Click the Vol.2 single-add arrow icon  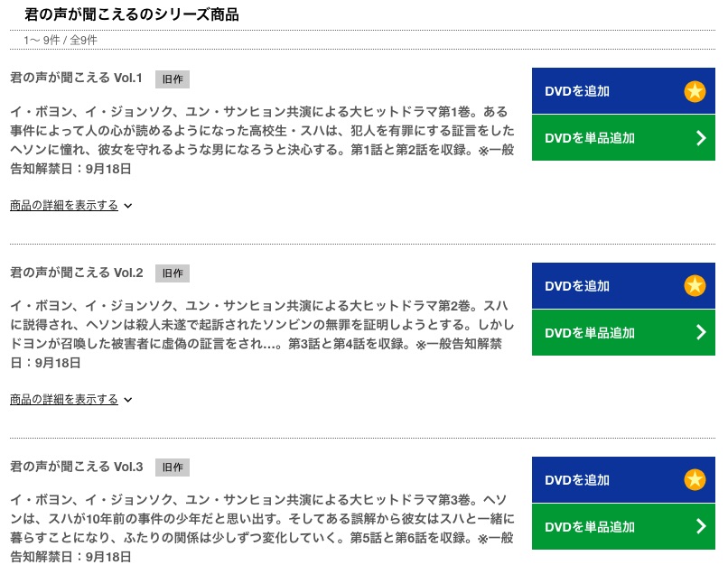[x=701, y=332]
